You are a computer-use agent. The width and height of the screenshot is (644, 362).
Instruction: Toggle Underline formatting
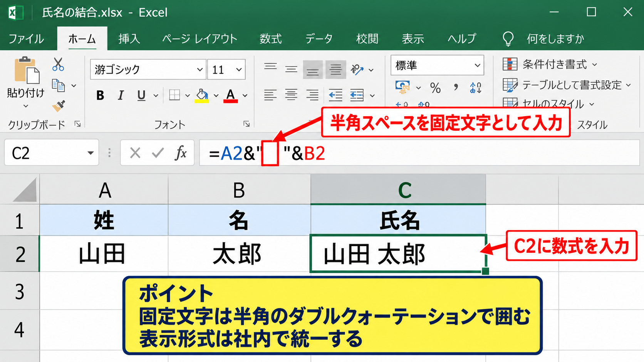tap(141, 95)
